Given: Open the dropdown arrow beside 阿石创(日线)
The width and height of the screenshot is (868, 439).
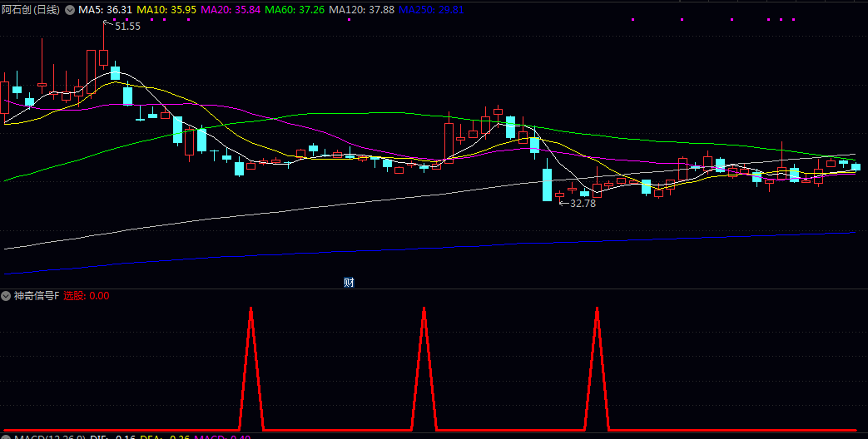Looking at the screenshot, I should 70,10.
